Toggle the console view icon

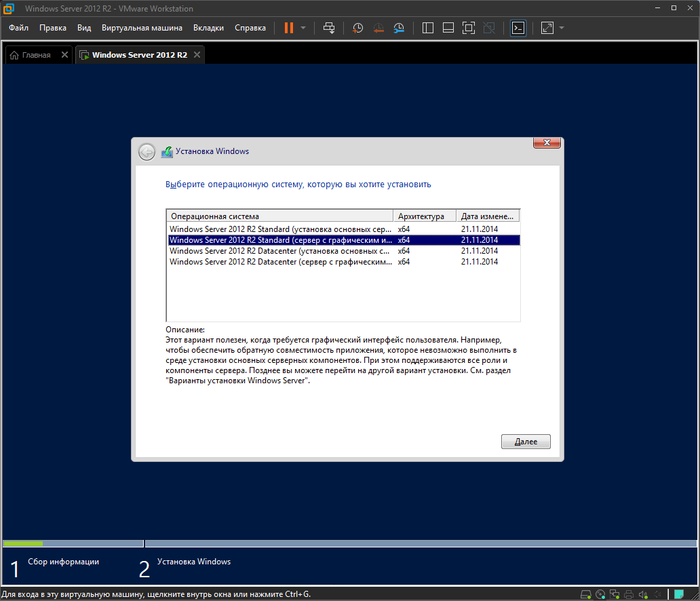[518, 28]
